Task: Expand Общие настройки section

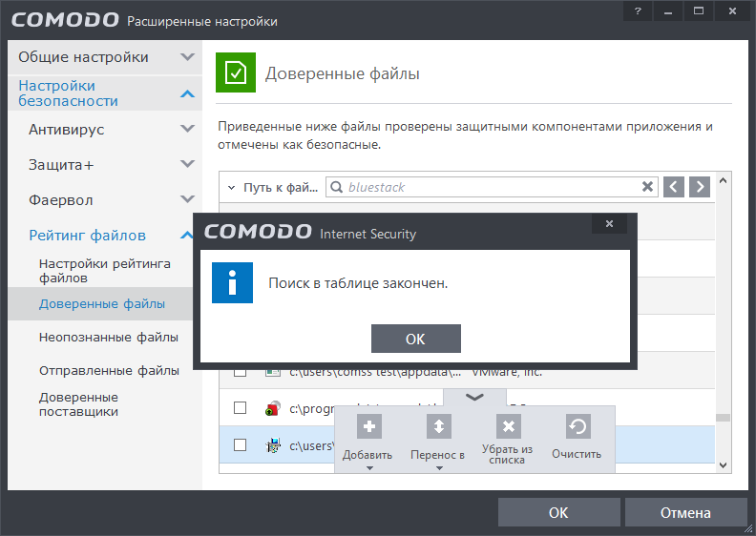Action: tap(187, 57)
